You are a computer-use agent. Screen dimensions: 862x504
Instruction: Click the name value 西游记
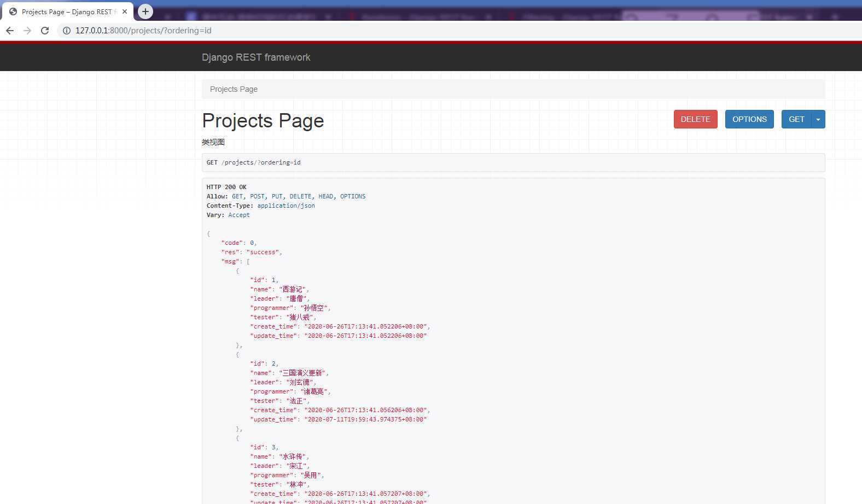pyautogui.click(x=294, y=289)
